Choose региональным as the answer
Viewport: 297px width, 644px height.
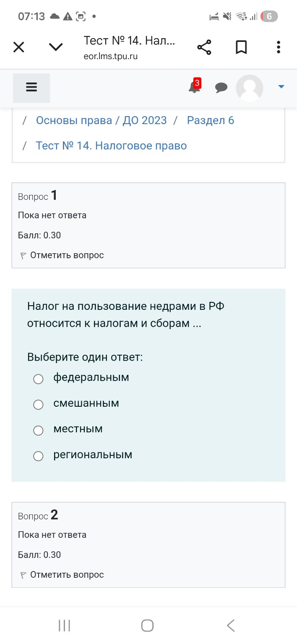point(38,456)
